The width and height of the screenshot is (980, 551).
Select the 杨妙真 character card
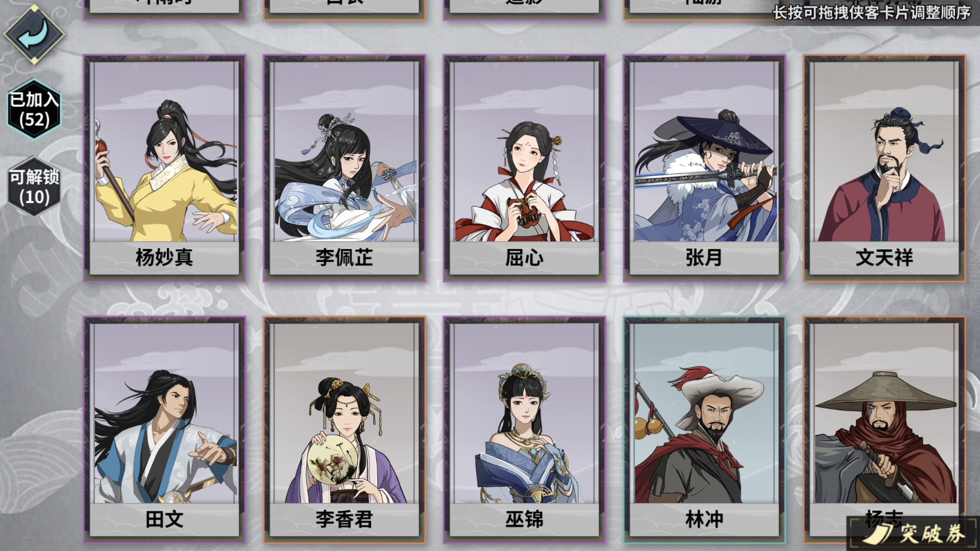tap(165, 168)
